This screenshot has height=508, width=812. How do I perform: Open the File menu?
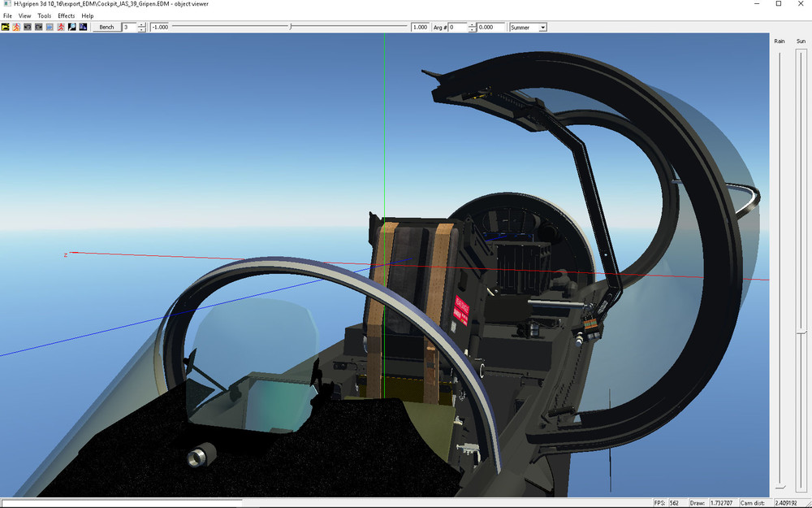pyautogui.click(x=7, y=16)
